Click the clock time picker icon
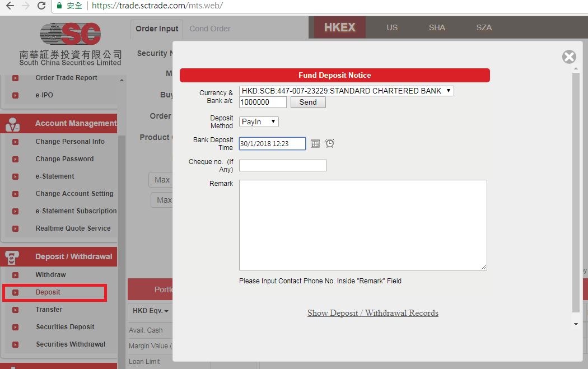Image resolution: width=588 pixels, height=369 pixels. [x=330, y=143]
